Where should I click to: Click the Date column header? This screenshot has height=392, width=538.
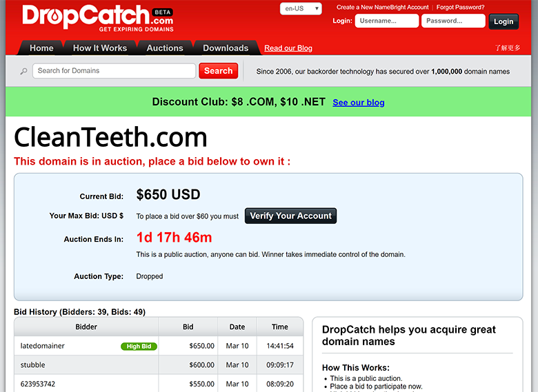(x=237, y=327)
